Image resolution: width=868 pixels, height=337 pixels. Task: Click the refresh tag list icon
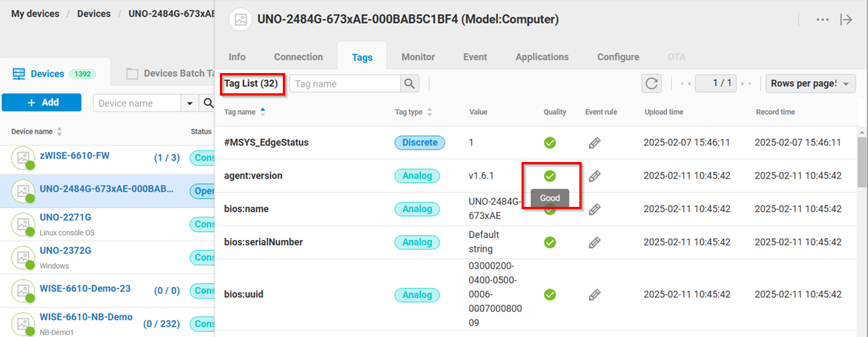[652, 84]
